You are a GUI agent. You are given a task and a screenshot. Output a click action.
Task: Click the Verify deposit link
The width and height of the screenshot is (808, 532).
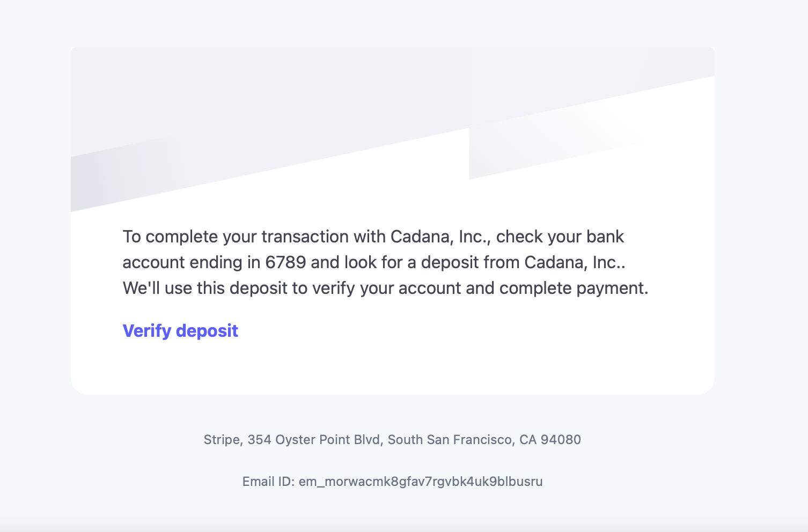coord(180,331)
